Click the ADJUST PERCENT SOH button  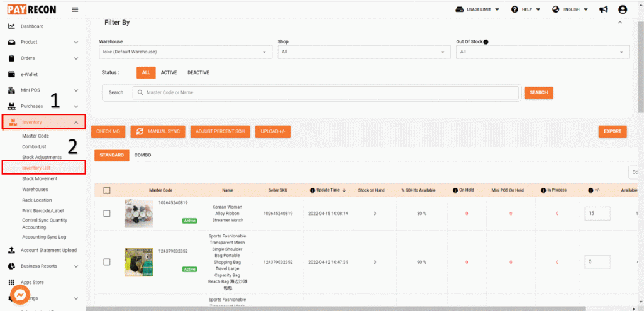point(220,131)
